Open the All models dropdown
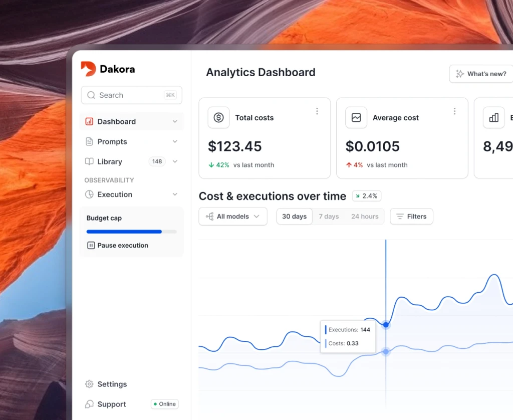 232,216
